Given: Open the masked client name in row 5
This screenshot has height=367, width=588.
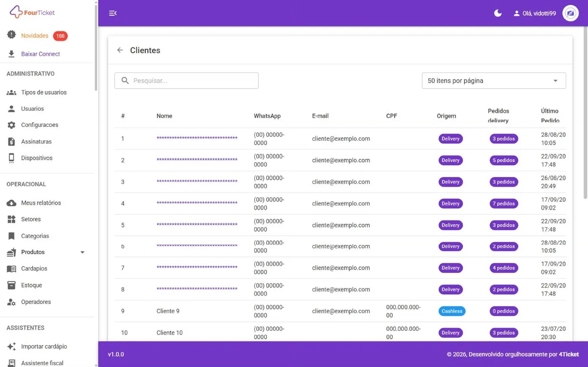Looking at the screenshot, I should 197,225.
